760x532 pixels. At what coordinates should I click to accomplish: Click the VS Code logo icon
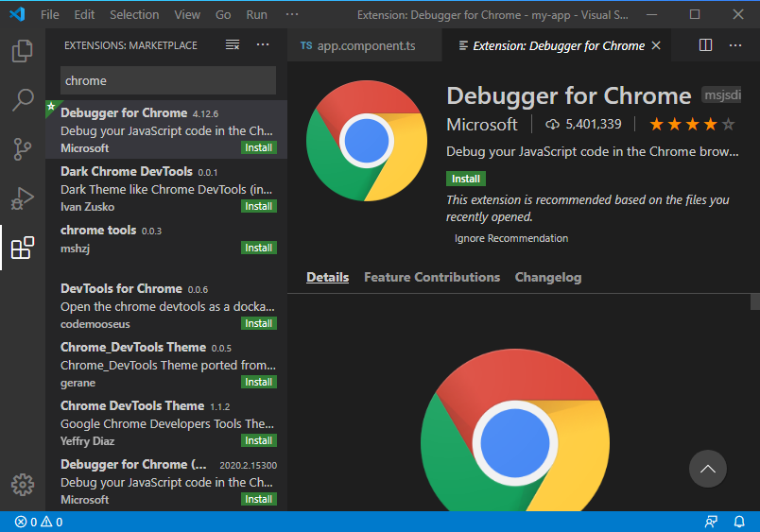(17, 14)
